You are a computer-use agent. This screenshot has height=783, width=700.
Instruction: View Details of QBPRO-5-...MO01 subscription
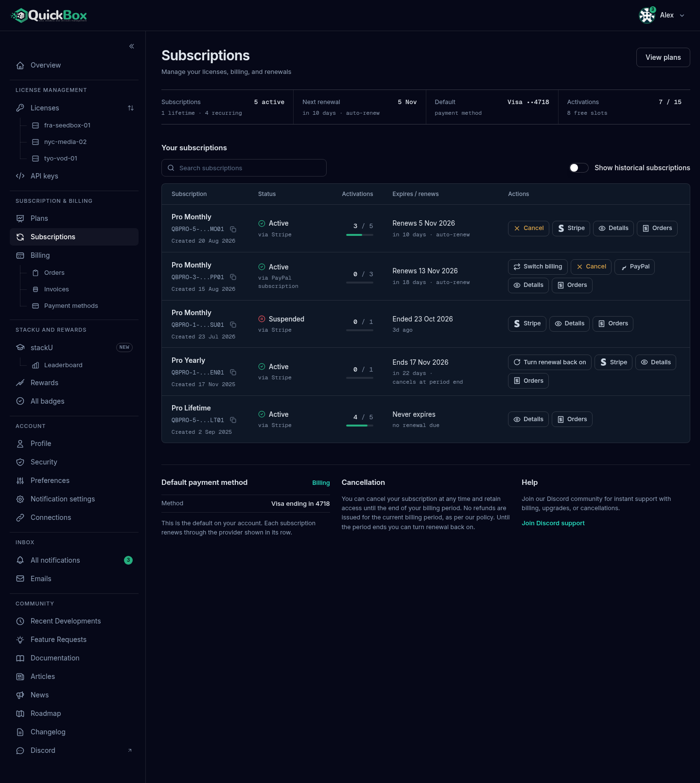(x=613, y=229)
